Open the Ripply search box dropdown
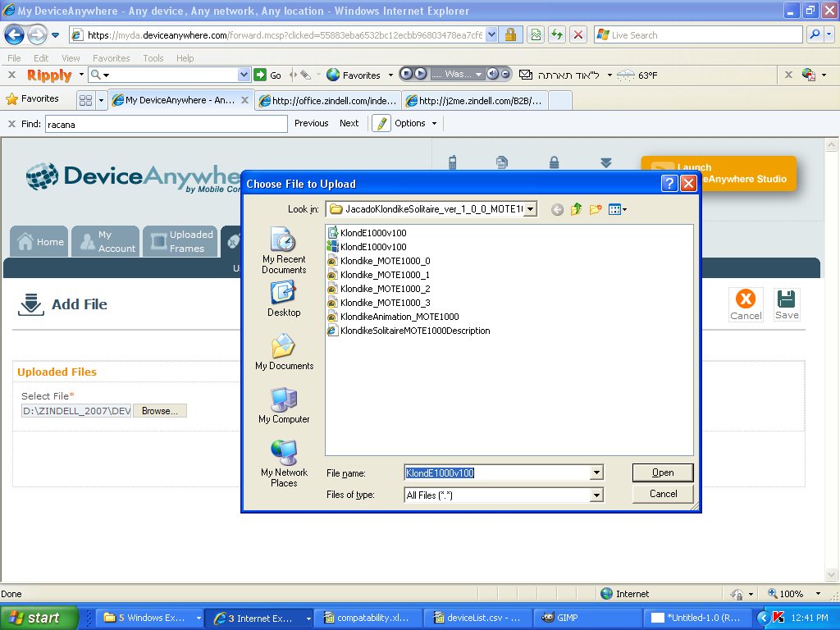This screenshot has width=840, height=630. [x=244, y=75]
